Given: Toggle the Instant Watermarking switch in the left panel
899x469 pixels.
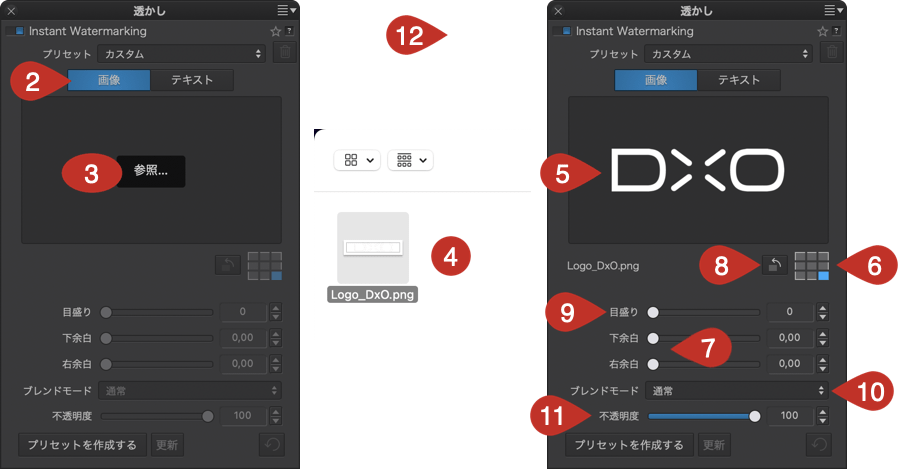Looking at the screenshot, I should pos(15,31).
